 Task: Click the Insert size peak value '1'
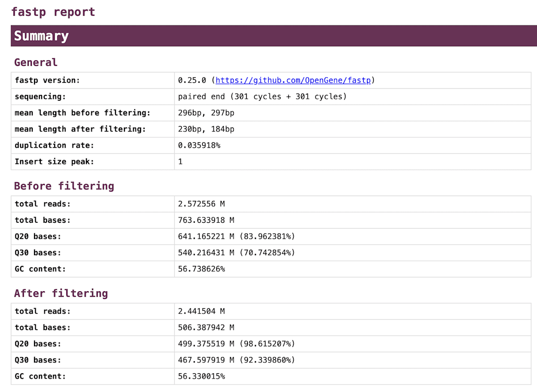tap(180, 161)
